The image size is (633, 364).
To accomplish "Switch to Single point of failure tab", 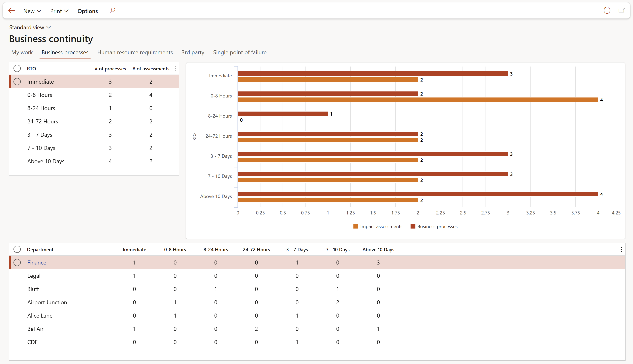I will coord(240,52).
